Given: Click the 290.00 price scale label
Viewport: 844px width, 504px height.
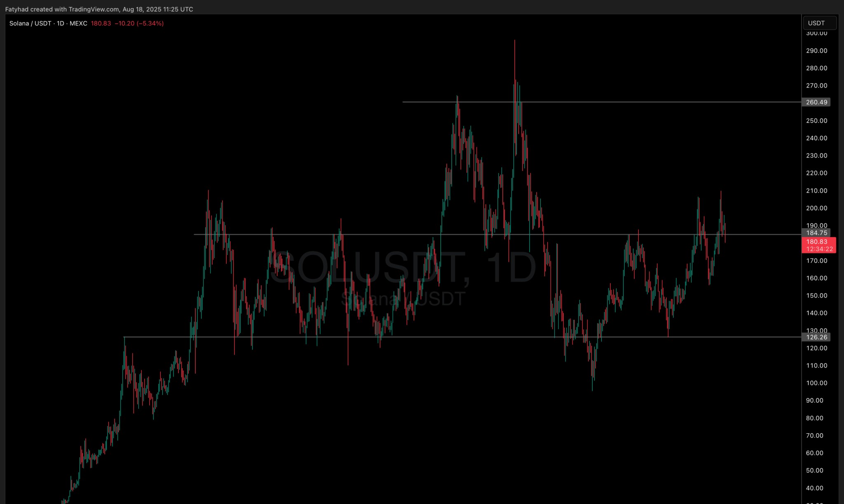Looking at the screenshot, I should (x=816, y=51).
